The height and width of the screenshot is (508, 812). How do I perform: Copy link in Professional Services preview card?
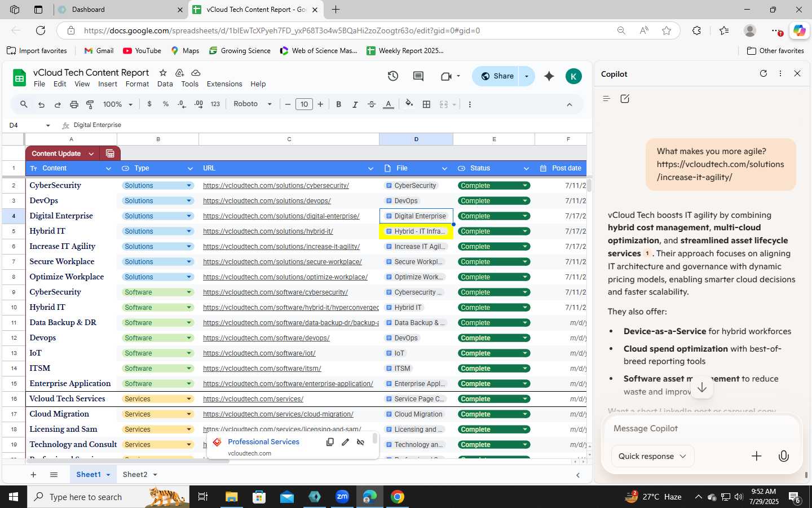330,442
